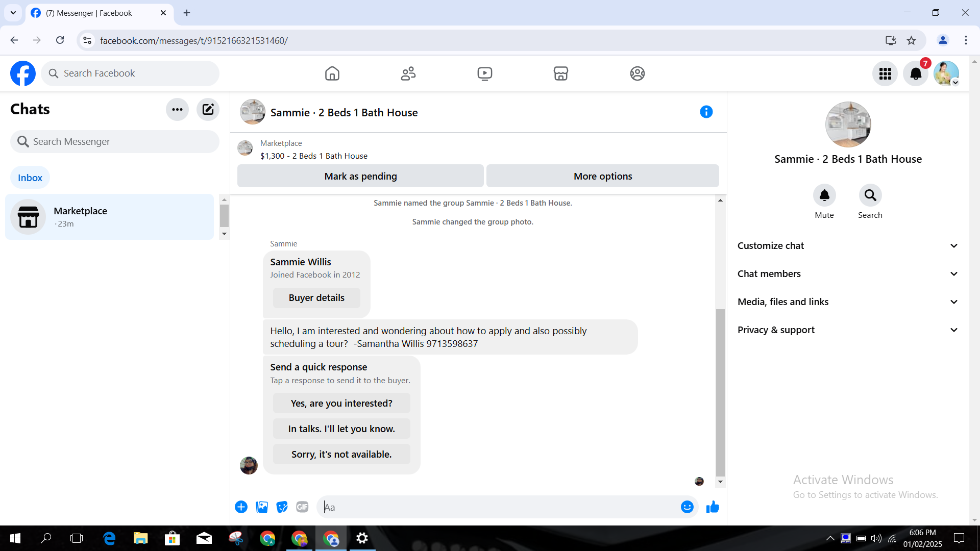Image resolution: width=980 pixels, height=551 pixels.
Task: Click the Search Messenger input field
Action: pyautogui.click(x=115, y=142)
